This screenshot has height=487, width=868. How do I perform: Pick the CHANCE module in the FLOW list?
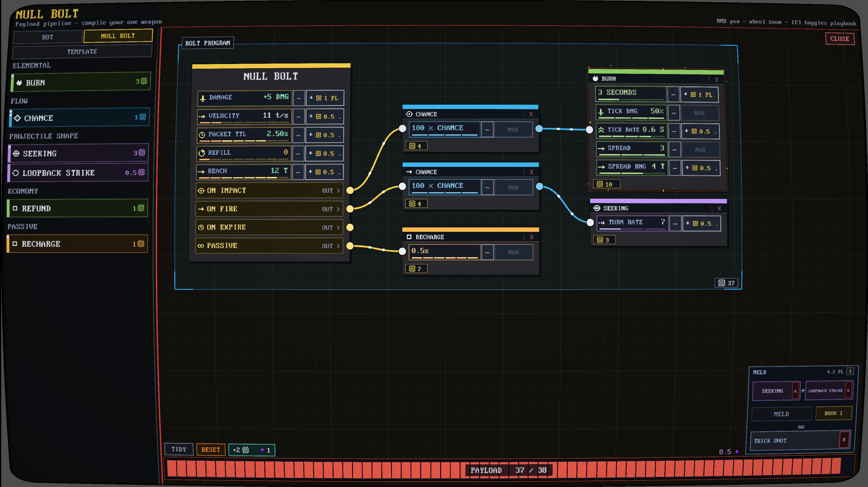pyautogui.click(x=79, y=118)
